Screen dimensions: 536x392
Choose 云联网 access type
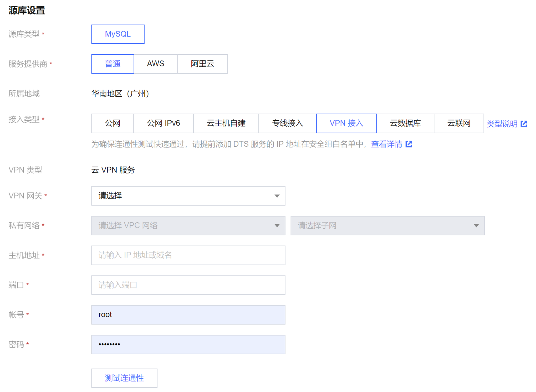point(459,123)
